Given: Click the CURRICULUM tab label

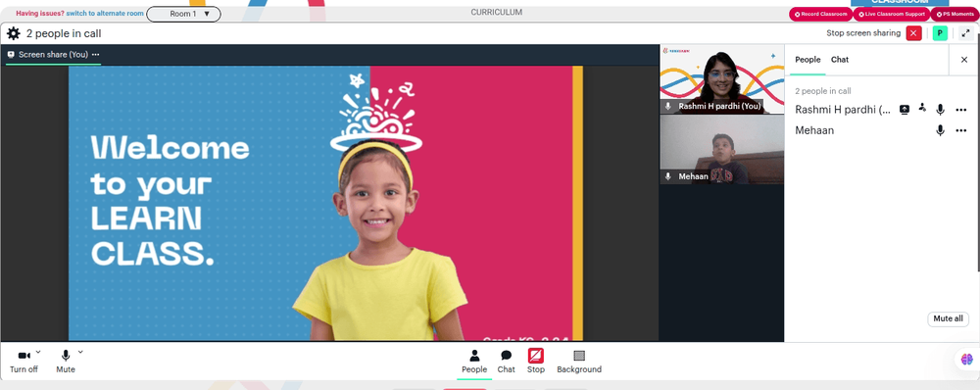Looking at the screenshot, I should point(496,13).
